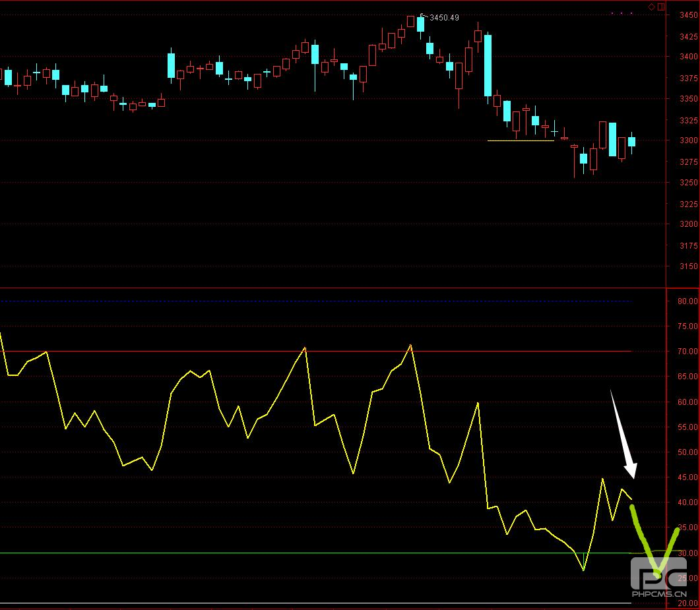Select the blue dashed 80.00 line
Image resolution: width=700 pixels, height=610 pixels.
tap(315, 301)
